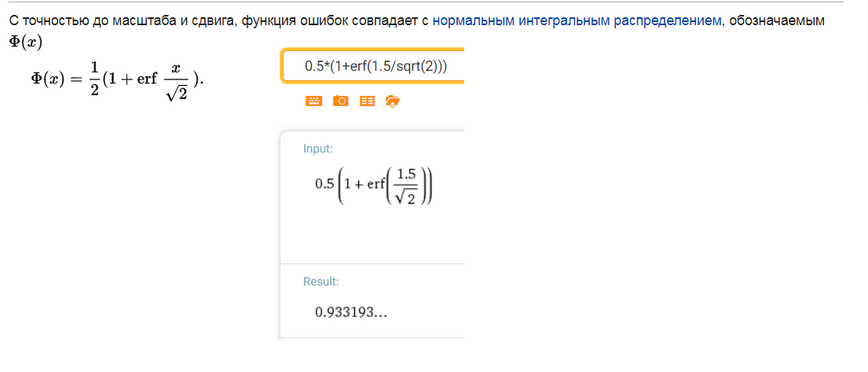
Task: Focus the query field containing 0.5*(1+erf(1.5/sqrt(2)))
Action: [x=373, y=67]
